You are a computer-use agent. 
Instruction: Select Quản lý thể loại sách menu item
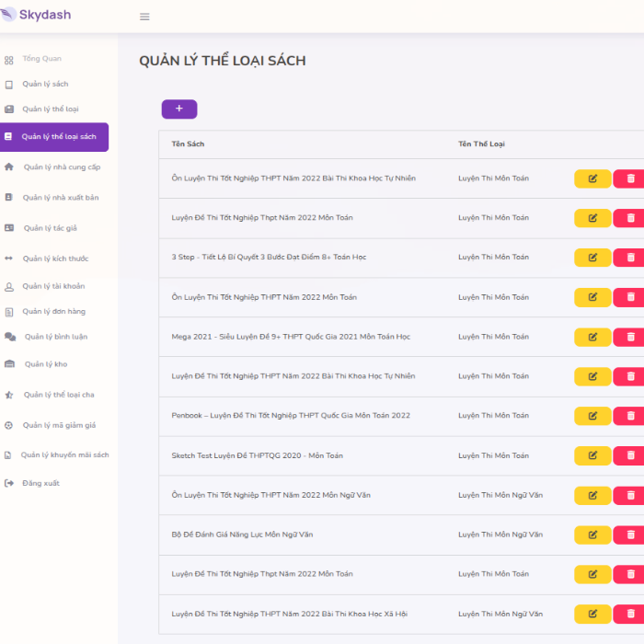click(58, 137)
